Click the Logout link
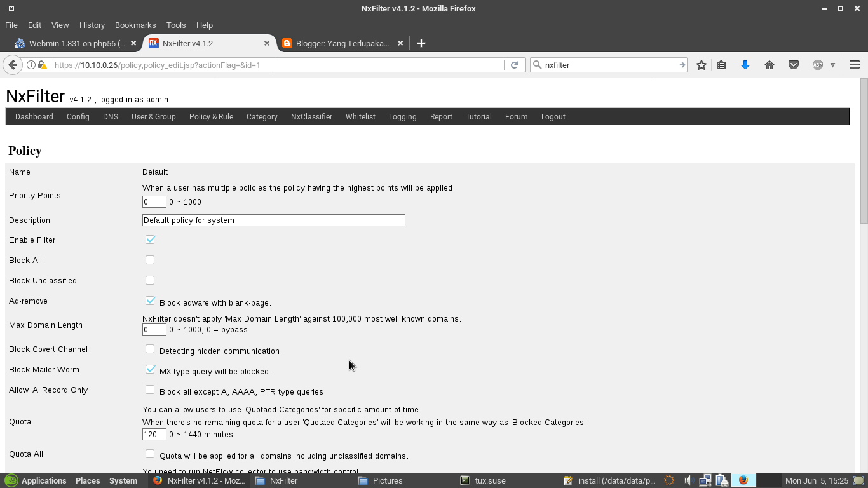This screenshot has width=868, height=488. click(x=553, y=117)
